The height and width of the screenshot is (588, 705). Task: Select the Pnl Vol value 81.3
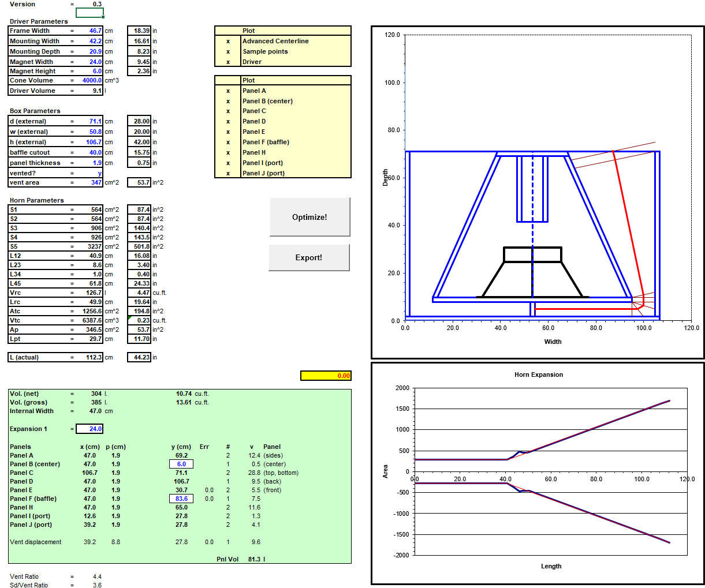tap(254, 559)
